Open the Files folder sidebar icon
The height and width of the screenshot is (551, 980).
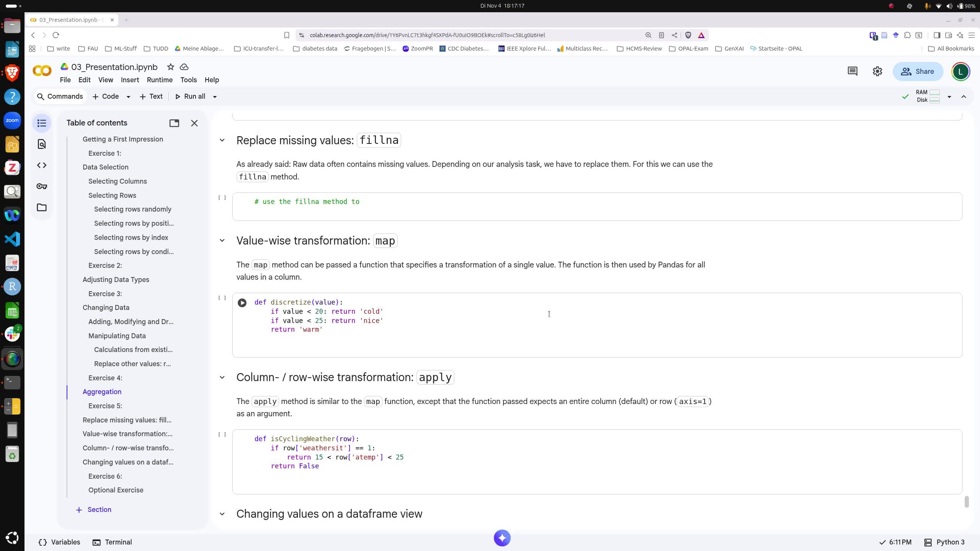[42, 207]
